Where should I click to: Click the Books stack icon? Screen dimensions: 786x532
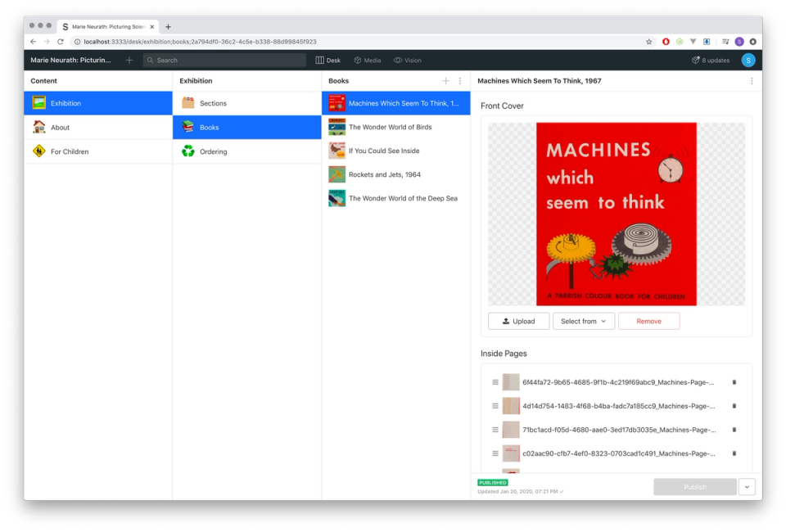pyautogui.click(x=188, y=127)
